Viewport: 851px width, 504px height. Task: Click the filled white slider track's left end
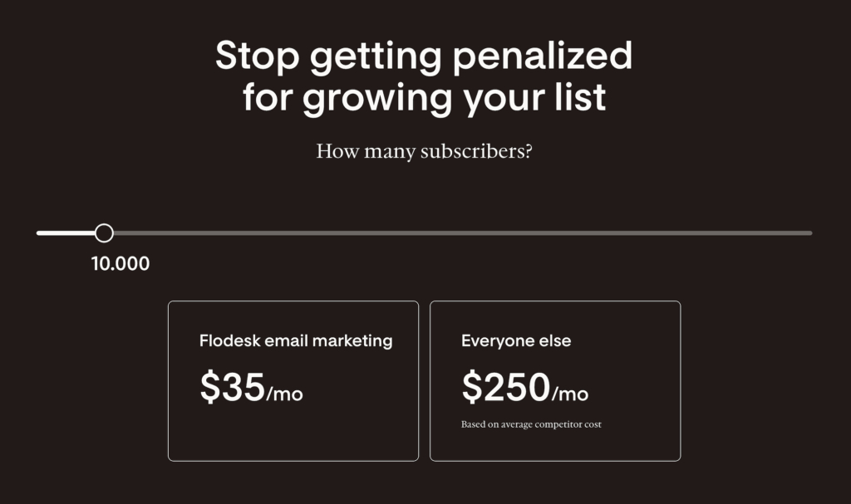pyautogui.click(x=39, y=233)
